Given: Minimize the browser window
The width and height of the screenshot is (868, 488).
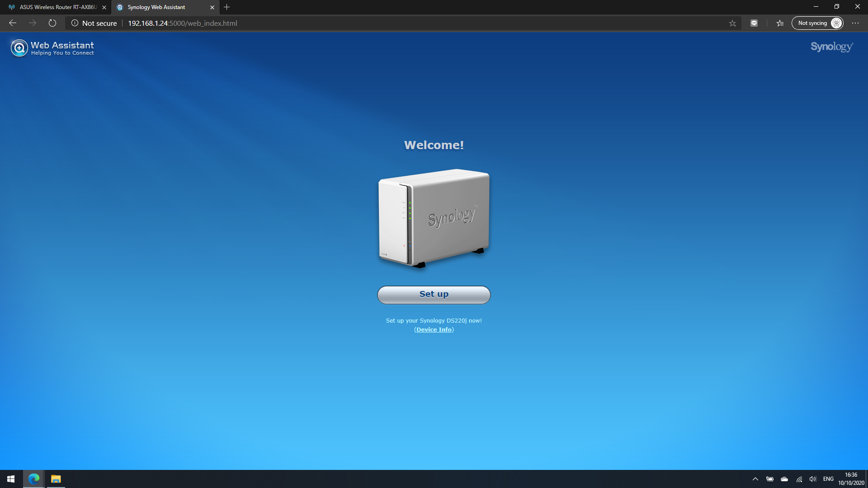Looking at the screenshot, I should (816, 7).
